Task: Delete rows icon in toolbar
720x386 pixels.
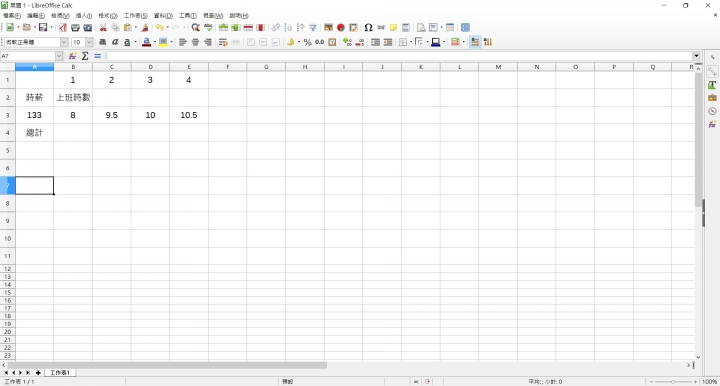Action: pos(248,28)
